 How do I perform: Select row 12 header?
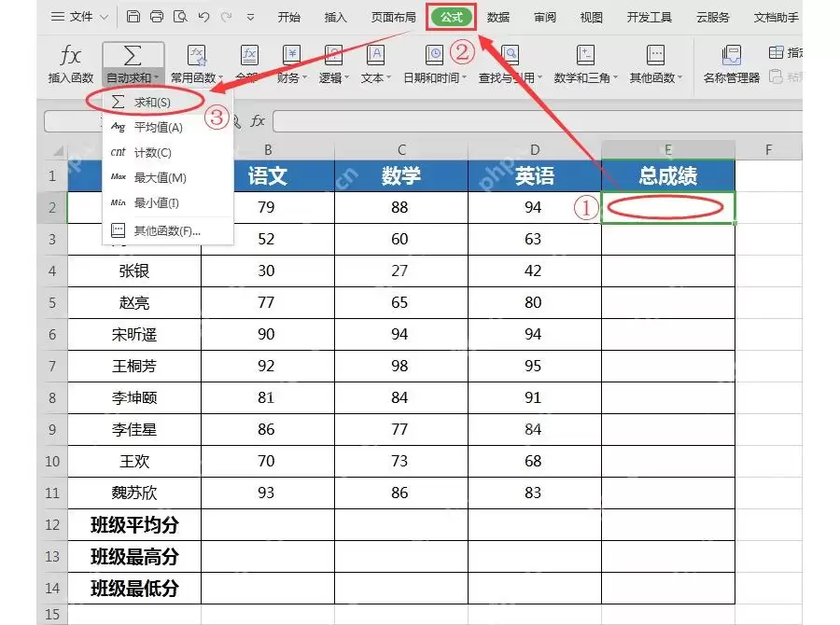point(52,525)
